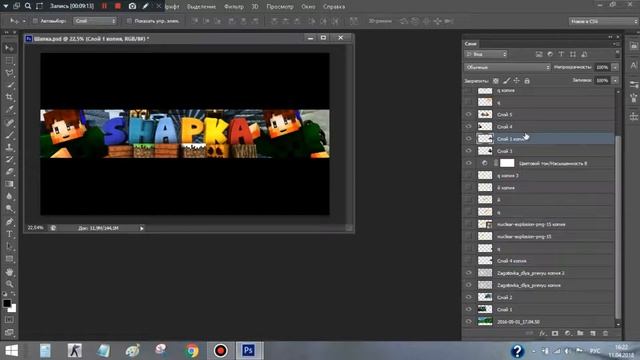This screenshot has height=360, width=640.
Task: Hide the Zagotovka_dlya_prevyu копия 2 layer
Action: [469, 273]
